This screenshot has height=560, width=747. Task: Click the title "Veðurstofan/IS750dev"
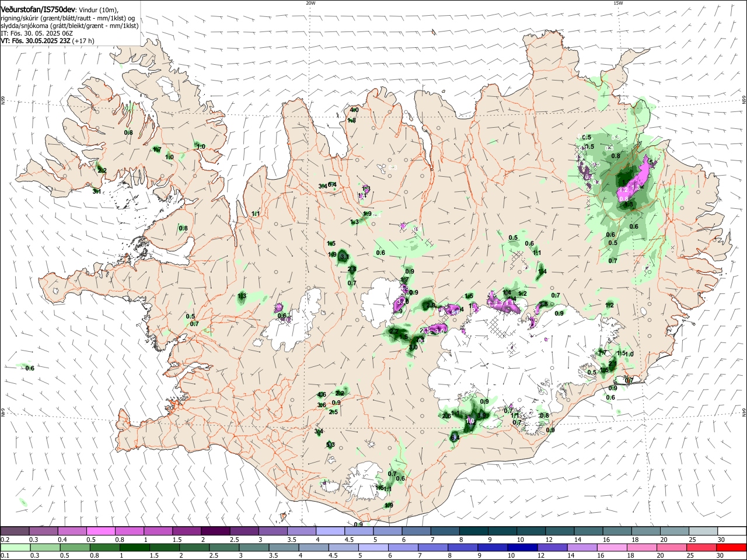click(37, 9)
